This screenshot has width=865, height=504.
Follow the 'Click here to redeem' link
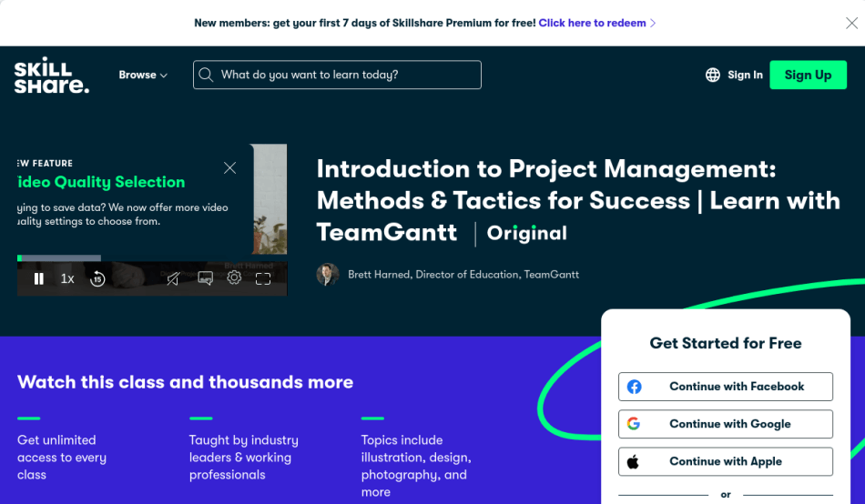point(596,23)
